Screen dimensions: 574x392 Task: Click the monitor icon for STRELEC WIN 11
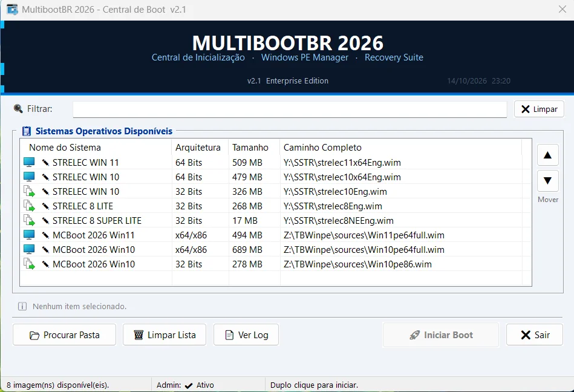tap(29, 162)
